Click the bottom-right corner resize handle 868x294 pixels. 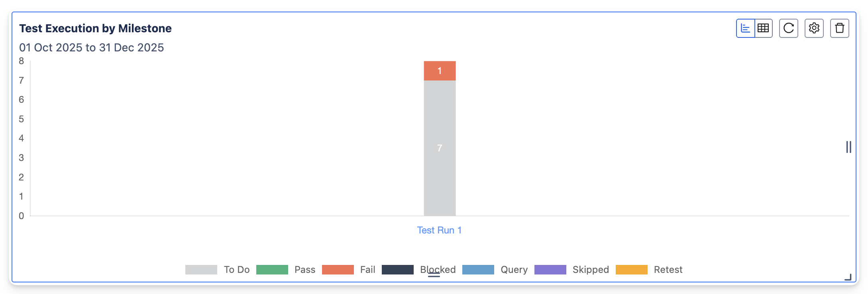tap(848, 277)
